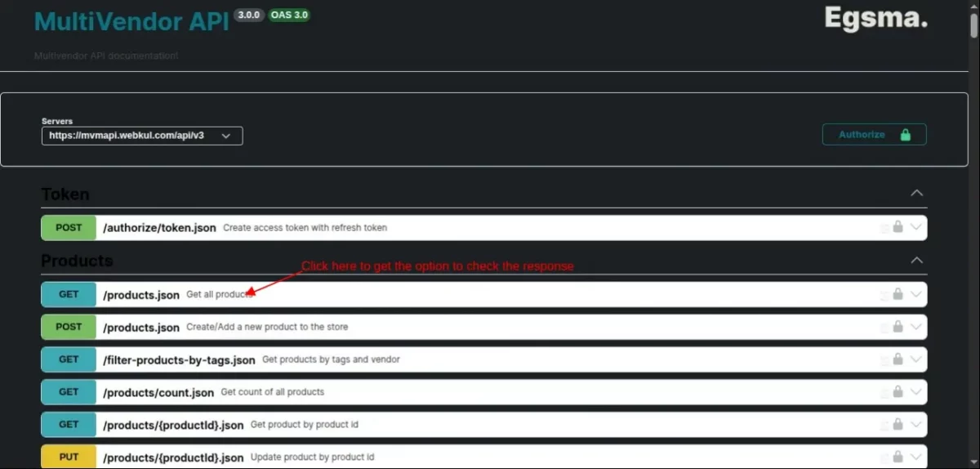Copy path icon on GET /products/{productId}.json row

[884, 426]
